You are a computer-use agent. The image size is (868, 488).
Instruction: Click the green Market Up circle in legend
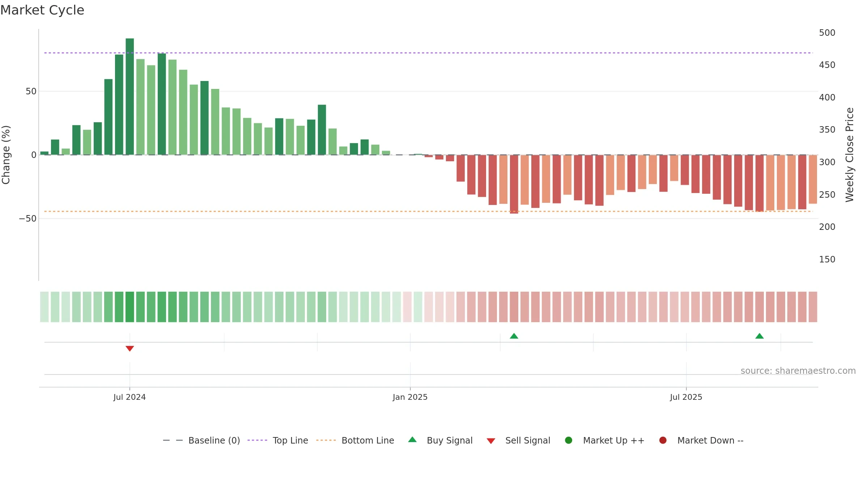coord(569,440)
